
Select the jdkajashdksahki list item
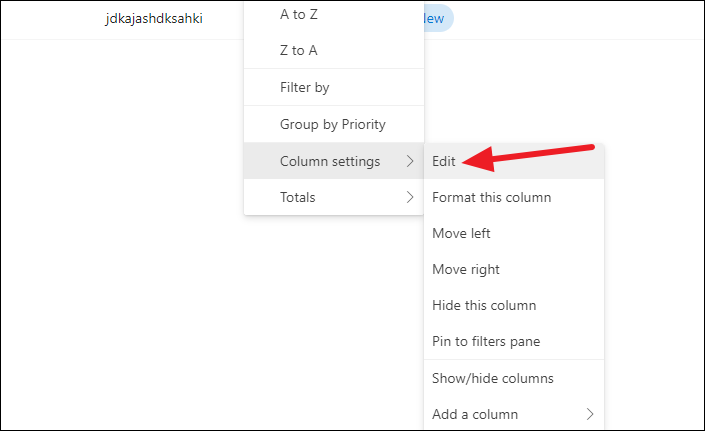[154, 18]
